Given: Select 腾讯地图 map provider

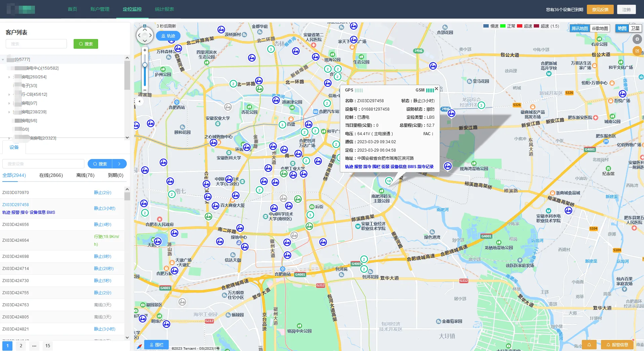Looking at the screenshot, I should tap(579, 29).
